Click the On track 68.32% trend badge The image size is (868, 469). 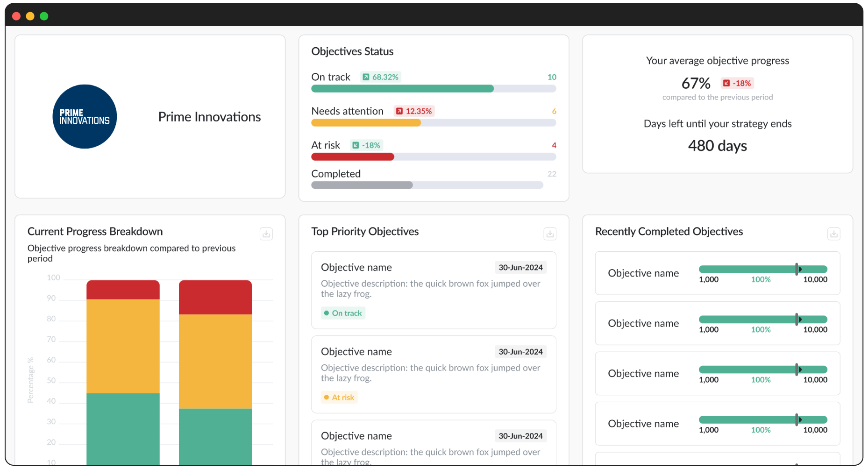[x=381, y=77]
